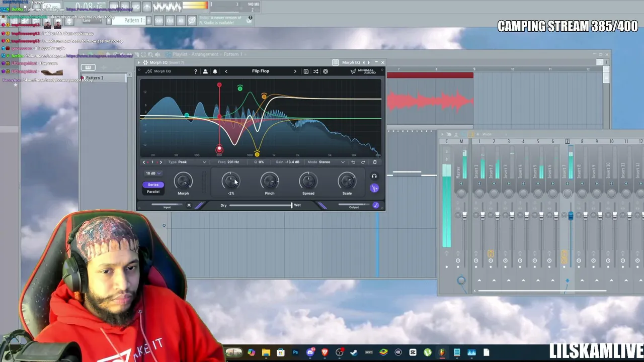Open File Explorer from the taskbar
Image resolution: width=644 pixels, height=362 pixels.
click(266, 352)
